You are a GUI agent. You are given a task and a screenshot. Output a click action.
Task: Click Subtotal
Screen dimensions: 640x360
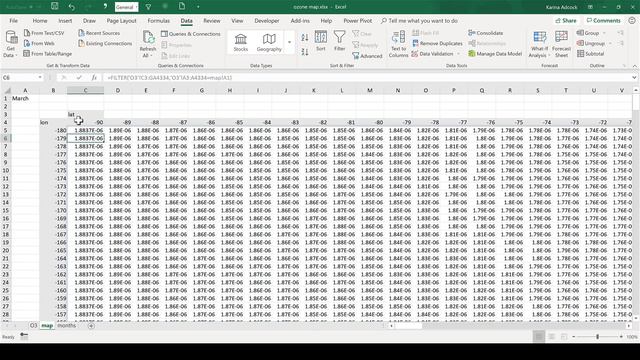pos(591,54)
